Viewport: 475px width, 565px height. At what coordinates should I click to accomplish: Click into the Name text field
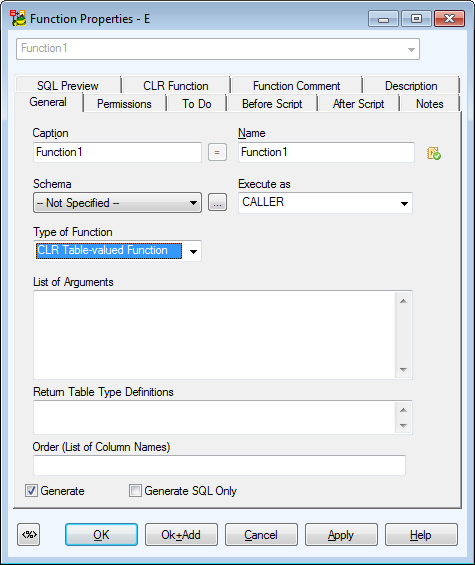tap(326, 152)
